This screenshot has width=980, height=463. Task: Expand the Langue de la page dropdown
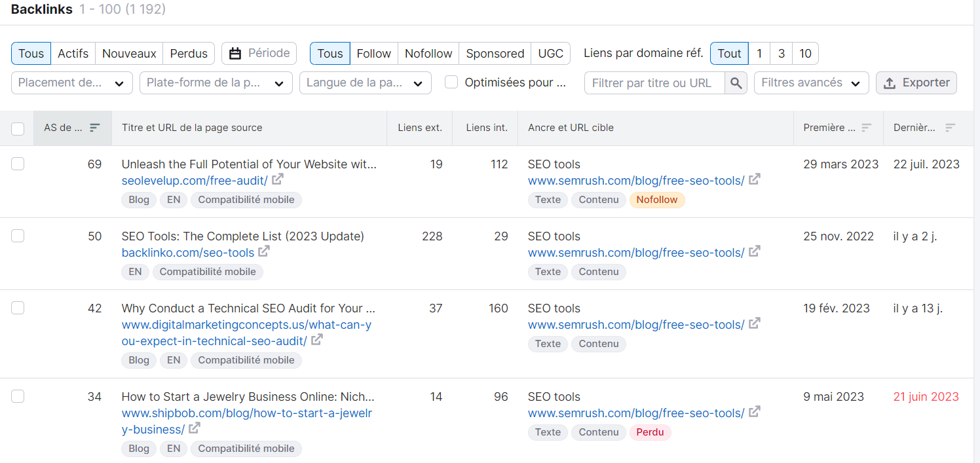pos(365,83)
